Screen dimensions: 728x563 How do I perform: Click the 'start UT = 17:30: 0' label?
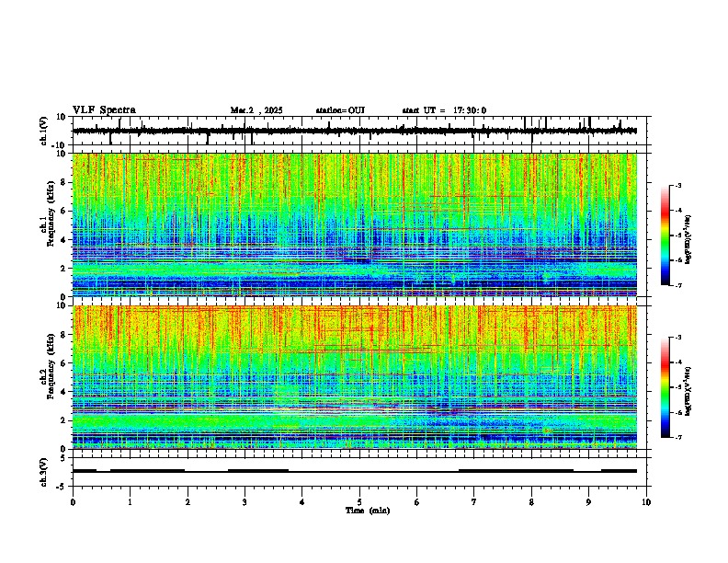point(444,110)
